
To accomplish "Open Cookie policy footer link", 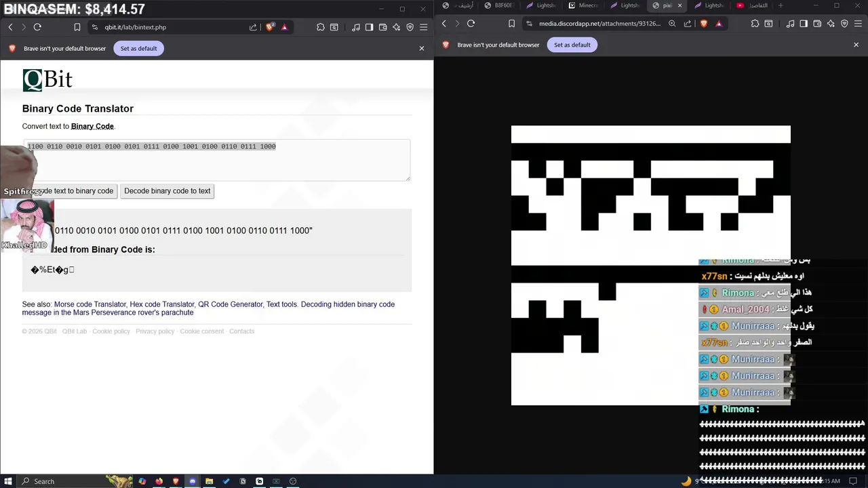I will coord(111,331).
